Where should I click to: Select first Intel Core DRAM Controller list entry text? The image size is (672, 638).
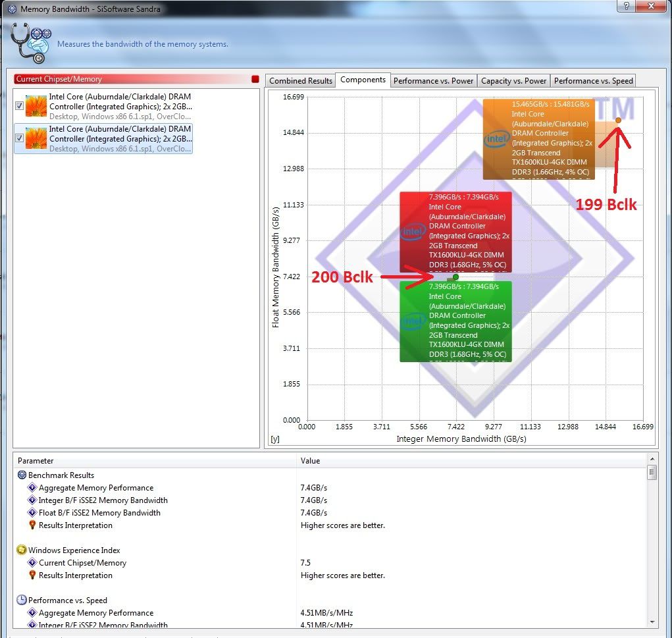coord(120,106)
